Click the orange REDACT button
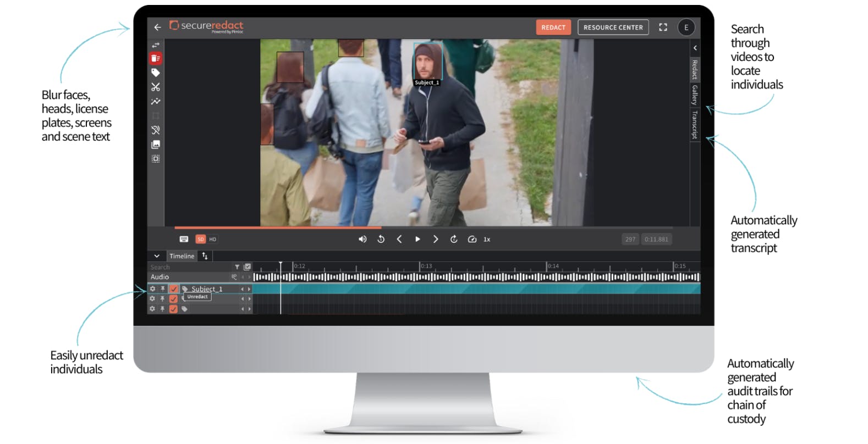The width and height of the screenshot is (868, 444). tap(553, 27)
